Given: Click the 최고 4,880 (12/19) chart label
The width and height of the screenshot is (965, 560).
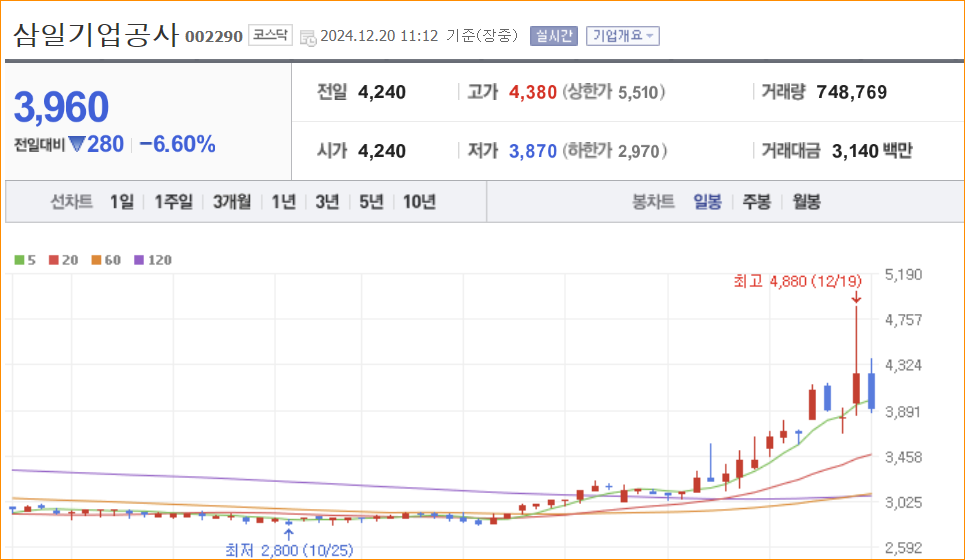Looking at the screenshot, I should (x=798, y=281).
